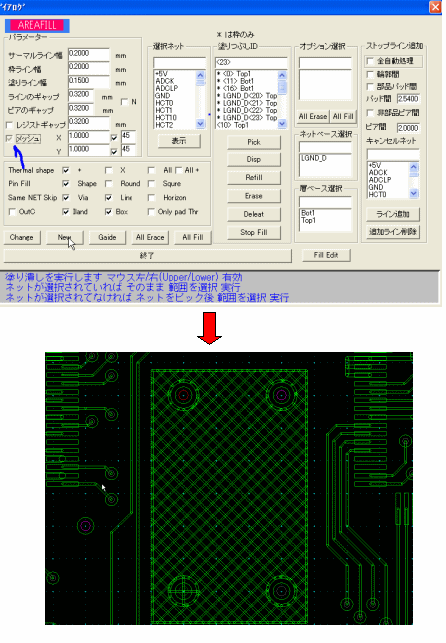The height and width of the screenshot is (643, 446).
Task: Click the Fill Edit button
Action: click(326, 255)
